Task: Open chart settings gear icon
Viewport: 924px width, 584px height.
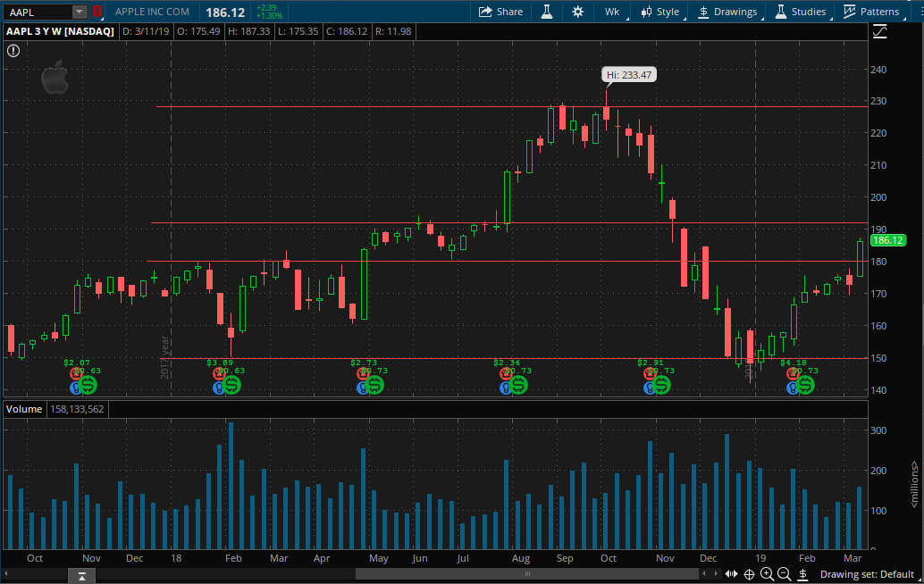Action: [x=577, y=12]
